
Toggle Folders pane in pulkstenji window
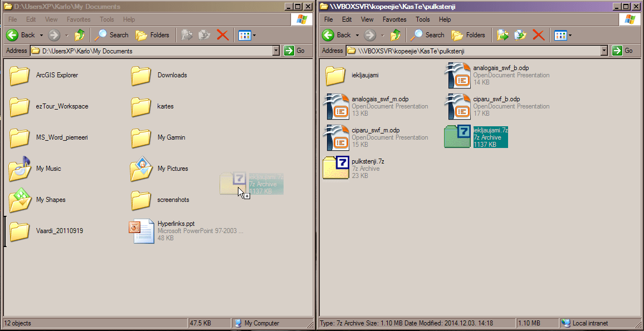[x=469, y=35]
